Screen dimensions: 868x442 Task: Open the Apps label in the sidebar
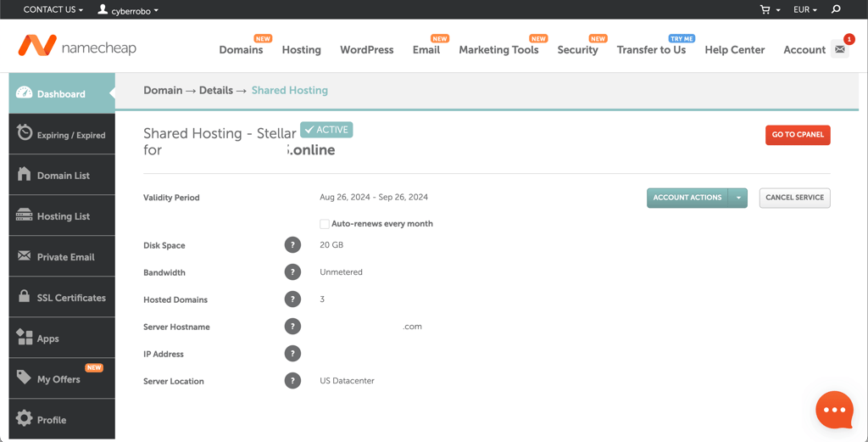coord(47,339)
